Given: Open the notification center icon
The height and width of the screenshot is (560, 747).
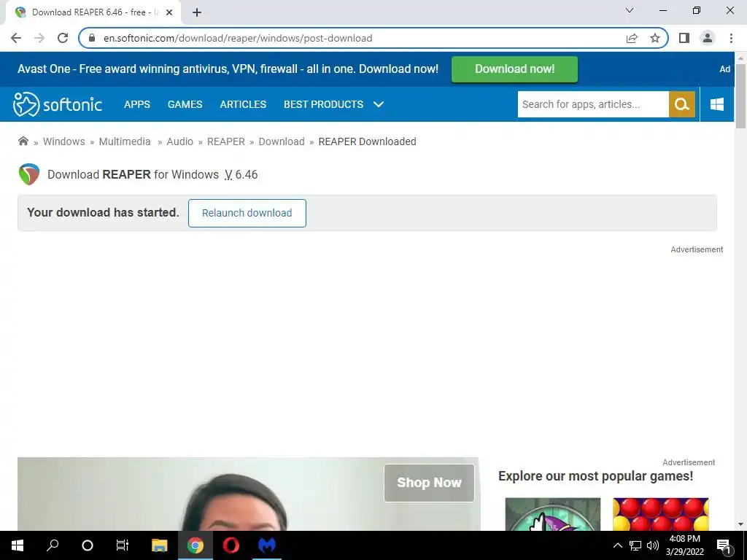Looking at the screenshot, I should pos(724,546).
